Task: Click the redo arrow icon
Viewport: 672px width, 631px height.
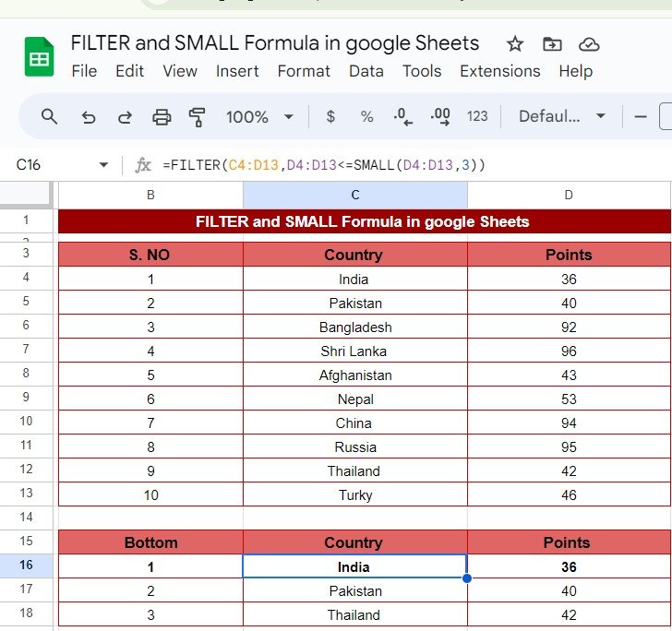Action: coord(125,116)
